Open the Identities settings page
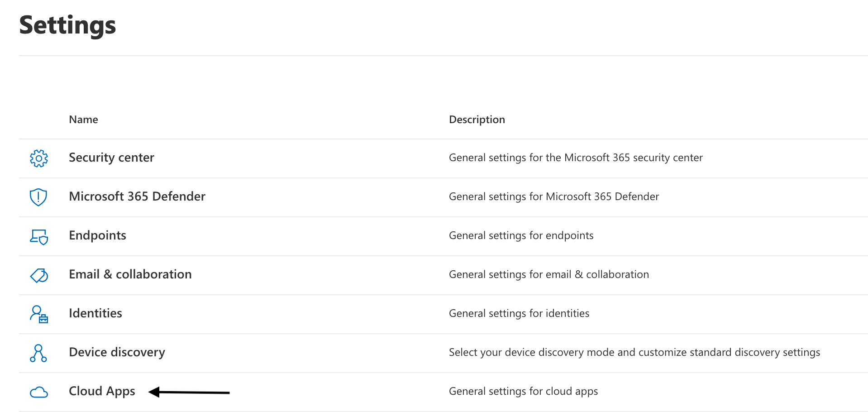 tap(95, 313)
